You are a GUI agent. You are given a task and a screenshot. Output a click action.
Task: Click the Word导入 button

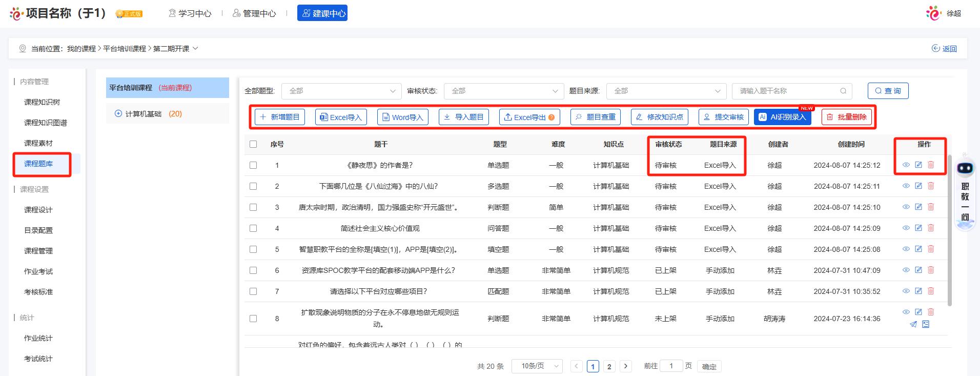click(x=403, y=117)
